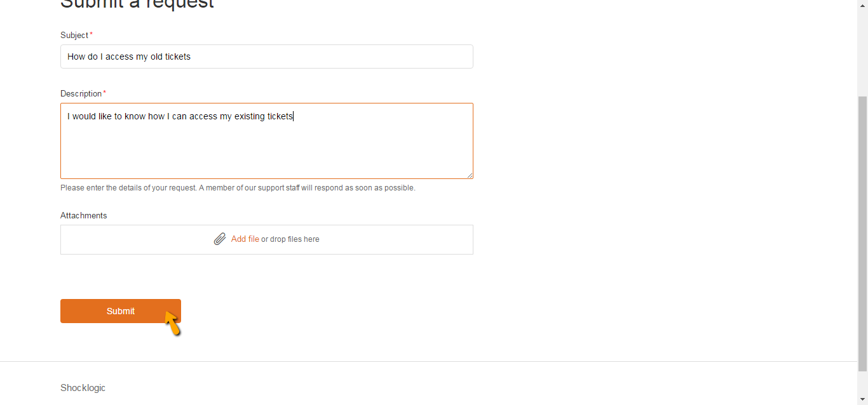Click the word 'tickets' in the Description text

click(280, 116)
